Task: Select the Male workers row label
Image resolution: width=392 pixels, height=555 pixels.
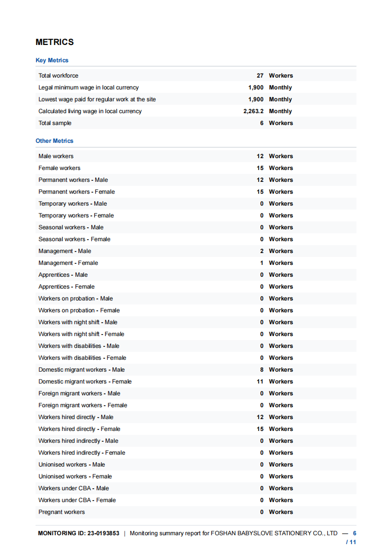Action: (x=56, y=156)
